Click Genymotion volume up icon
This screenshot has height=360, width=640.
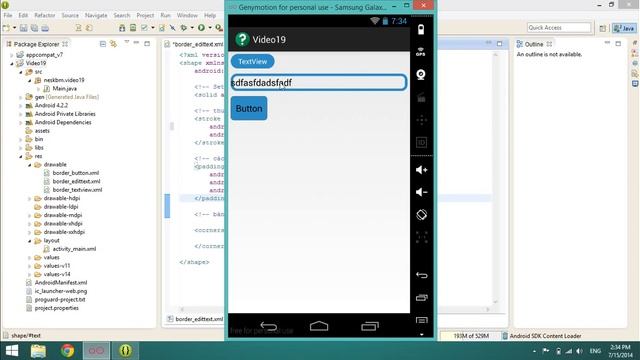[421, 169]
